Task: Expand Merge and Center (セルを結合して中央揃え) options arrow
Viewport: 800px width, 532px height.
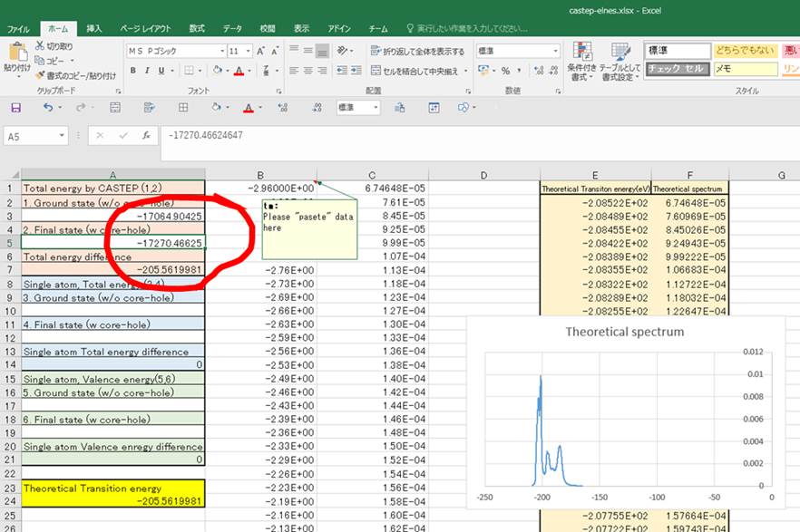Action: click(466, 71)
